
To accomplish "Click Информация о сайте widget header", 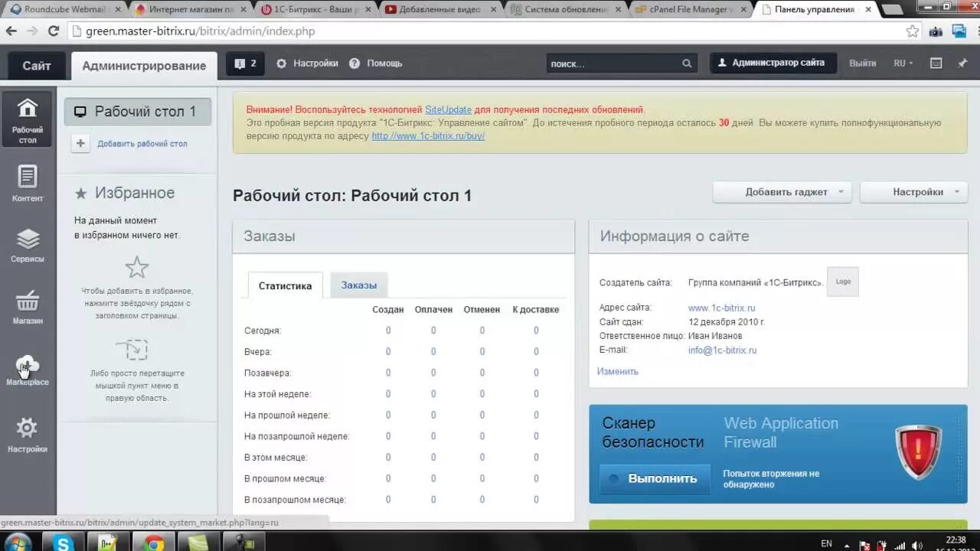I will 778,236.
